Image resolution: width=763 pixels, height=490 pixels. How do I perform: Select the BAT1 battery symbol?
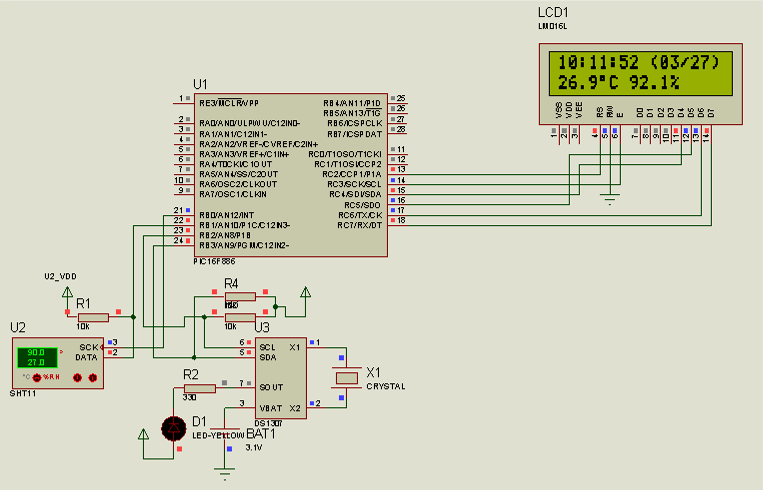pos(225,432)
